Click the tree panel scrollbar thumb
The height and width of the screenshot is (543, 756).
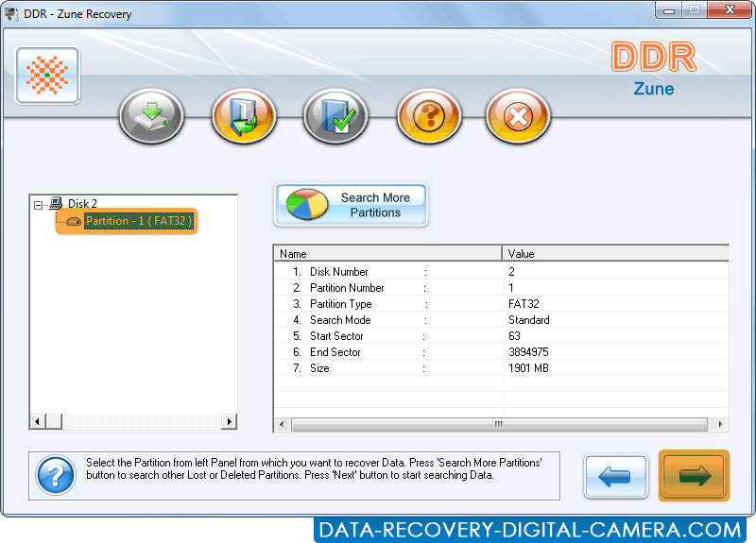54,421
